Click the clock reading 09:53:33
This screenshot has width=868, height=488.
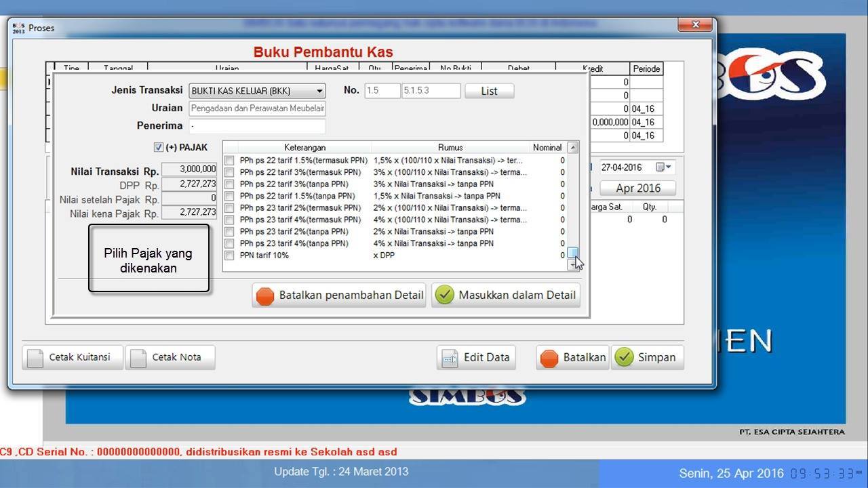click(826, 473)
